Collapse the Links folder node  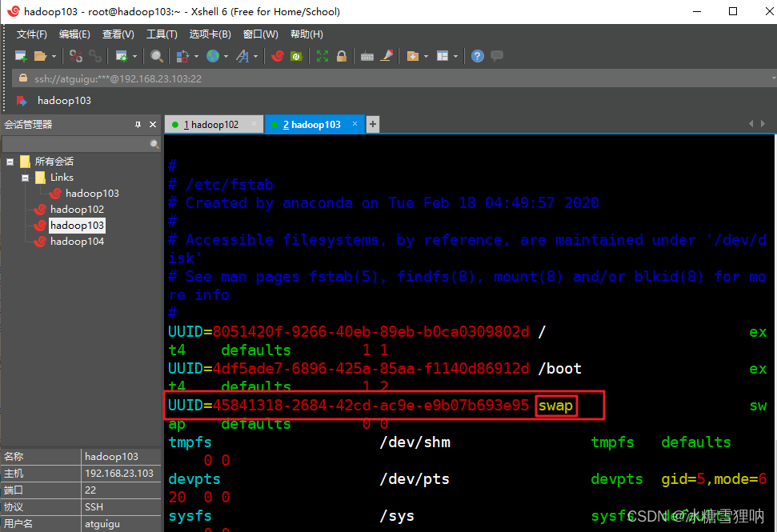[26, 178]
